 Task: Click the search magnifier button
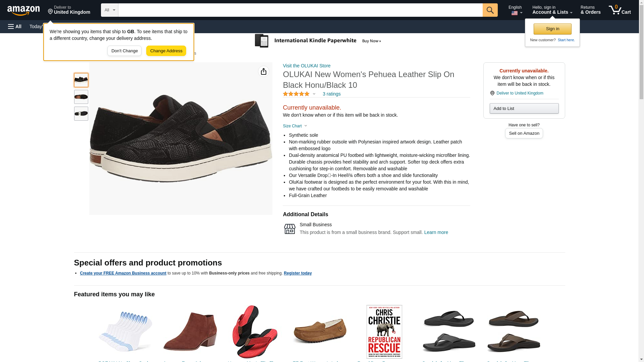click(490, 10)
